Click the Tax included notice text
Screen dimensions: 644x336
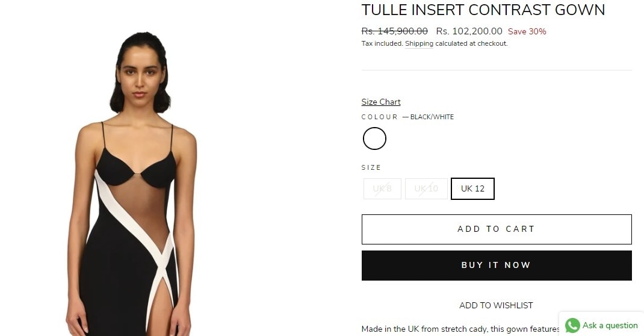pyautogui.click(x=435, y=43)
